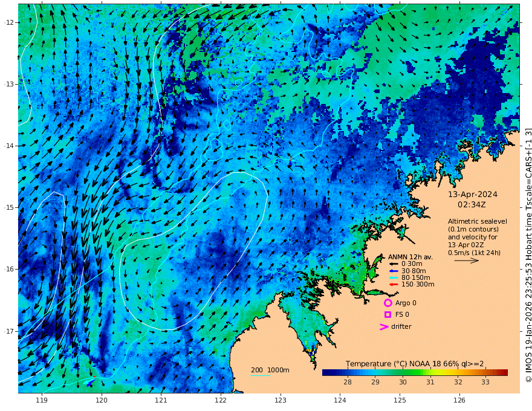Click the '(0.1m contours)' caption line
The width and height of the screenshot is (532, 411).
tap(473, 229)
